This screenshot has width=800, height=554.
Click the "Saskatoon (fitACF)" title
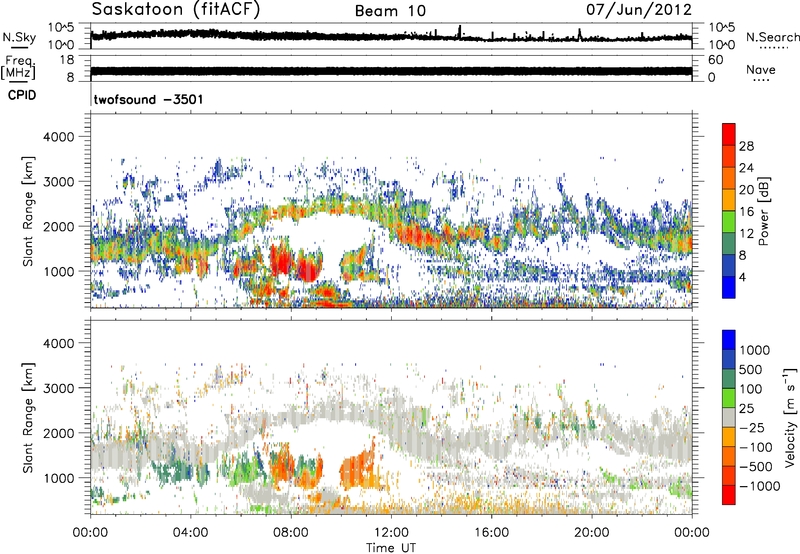point(176,10)
